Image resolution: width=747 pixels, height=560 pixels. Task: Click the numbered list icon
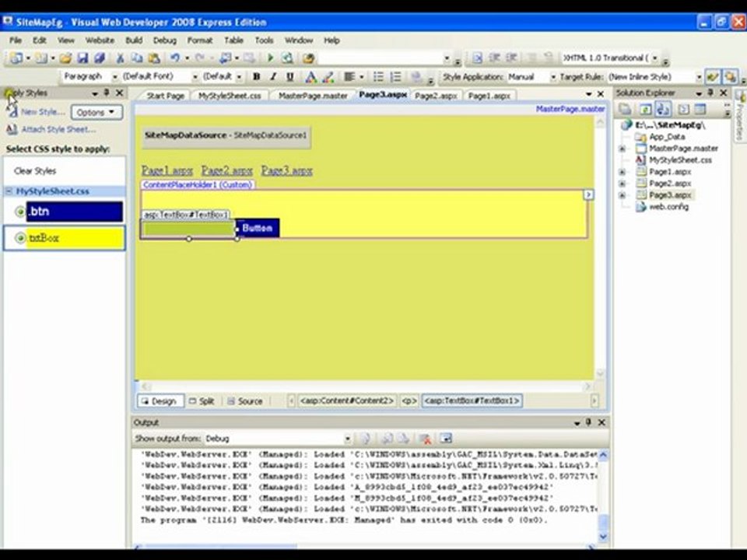395,77
